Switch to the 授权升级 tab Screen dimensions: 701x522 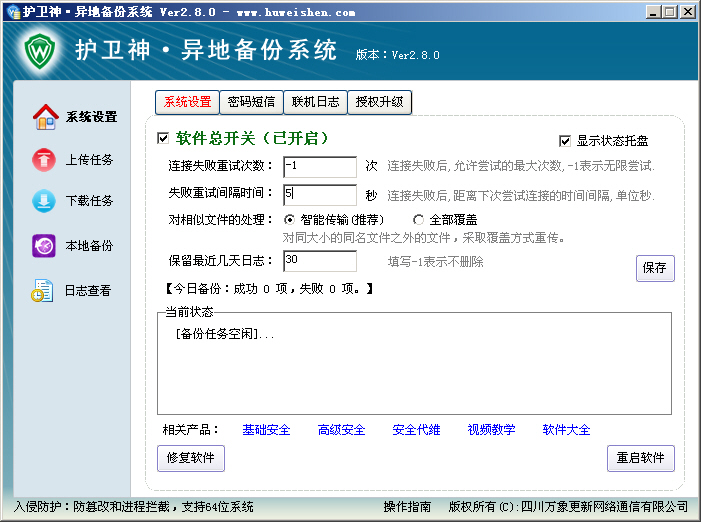379,102
